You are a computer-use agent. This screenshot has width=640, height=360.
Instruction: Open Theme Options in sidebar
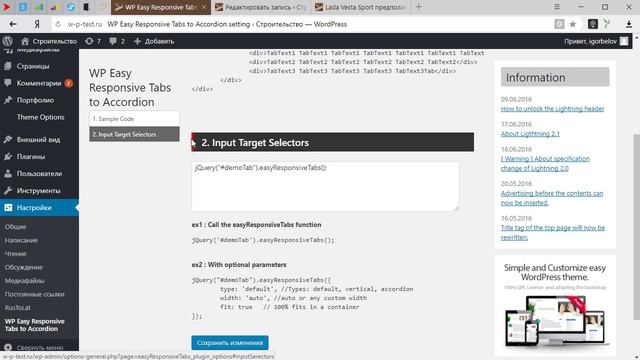coord(39,117)
